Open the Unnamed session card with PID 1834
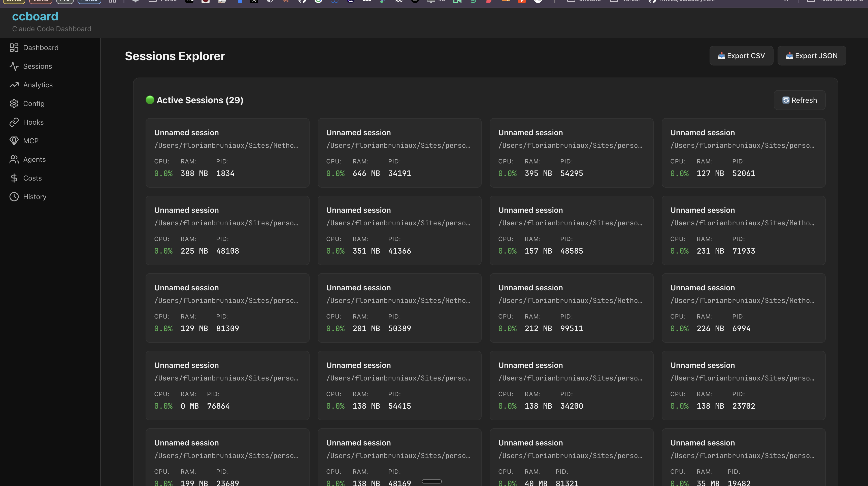 coord(227,153)
